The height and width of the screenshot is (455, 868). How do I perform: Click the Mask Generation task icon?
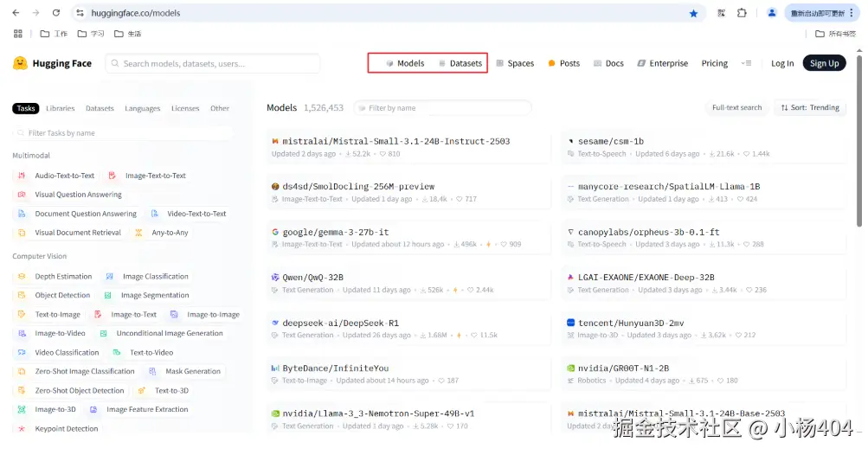coord(152,371)
